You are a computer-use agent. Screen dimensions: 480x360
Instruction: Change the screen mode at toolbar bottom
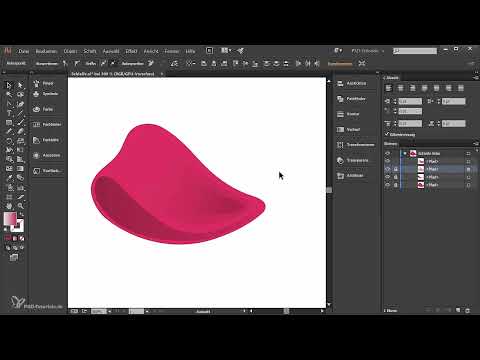coord(14,257)
